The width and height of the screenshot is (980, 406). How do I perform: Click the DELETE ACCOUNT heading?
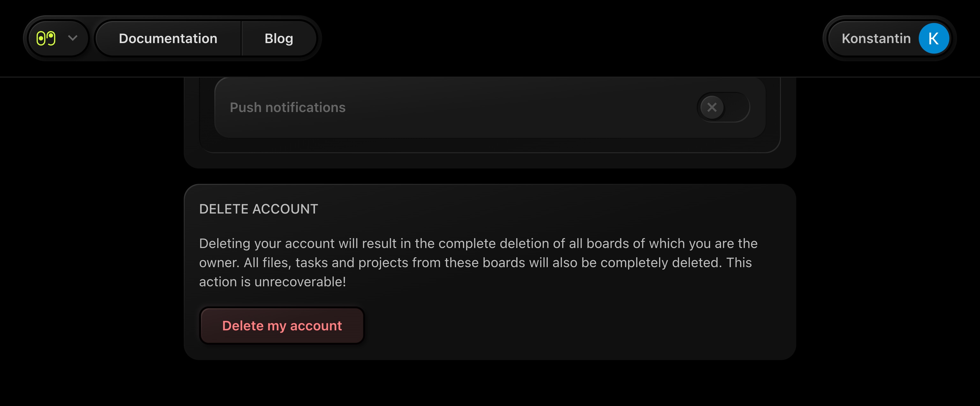(x=258, y=209)
